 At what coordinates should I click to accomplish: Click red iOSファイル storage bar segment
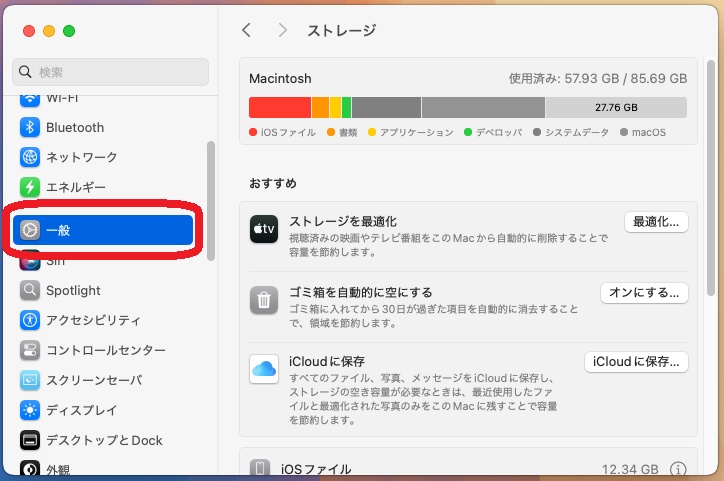pyautogui.click(x=280, y=108)
